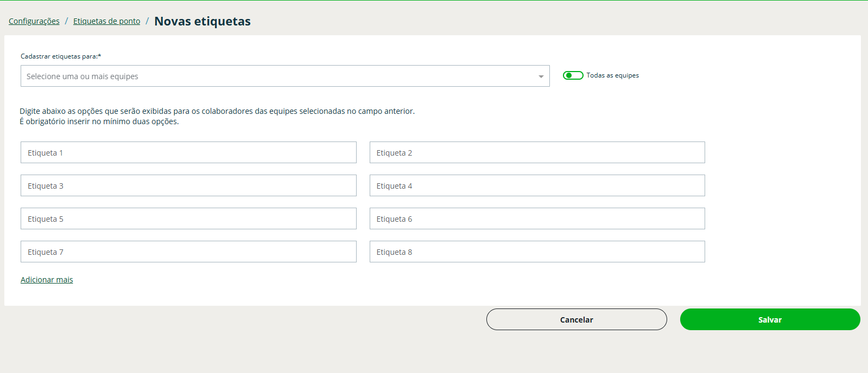This screenshot has height=373, width=868.
Task: Toggle the Todas as equipes switch
Action: tap(573, 75)
